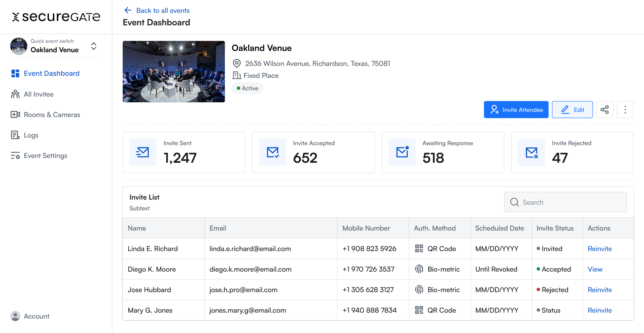Screen dimensions: 644x333
Task: Click the Search field in Invite List
Action: 566,202
